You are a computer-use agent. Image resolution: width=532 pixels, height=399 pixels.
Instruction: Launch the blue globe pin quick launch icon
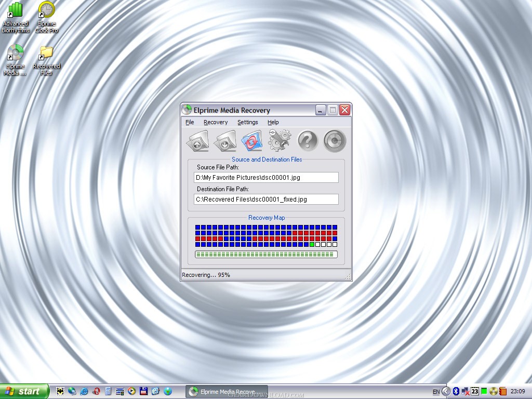168,391
